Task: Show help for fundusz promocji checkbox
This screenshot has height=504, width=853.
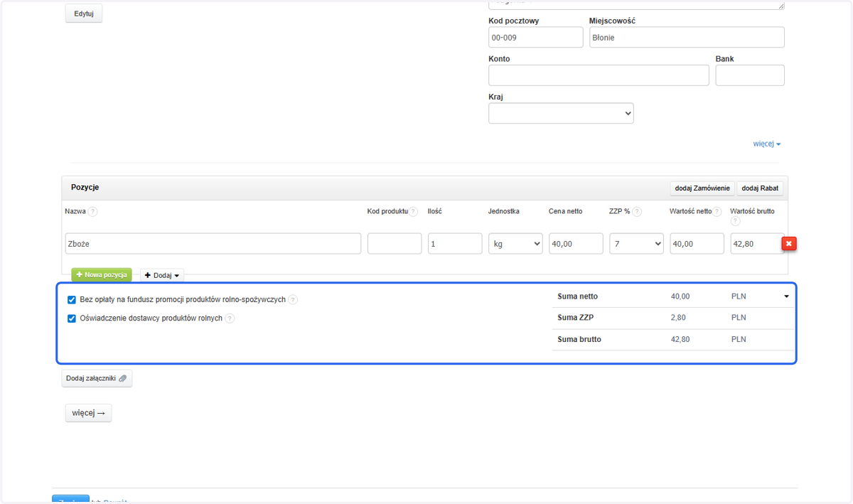Action: (293, 300)
